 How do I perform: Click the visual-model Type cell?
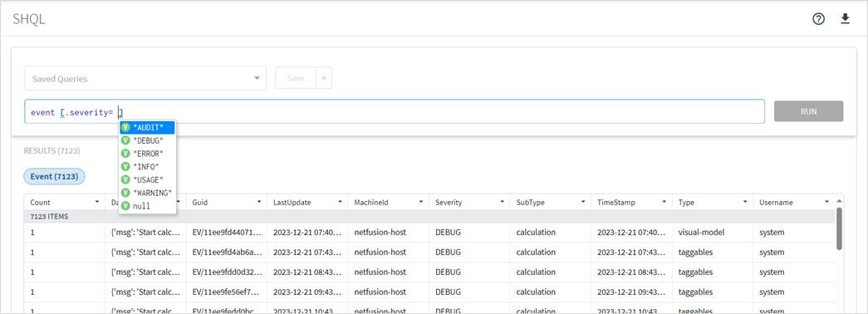[713, 232]
